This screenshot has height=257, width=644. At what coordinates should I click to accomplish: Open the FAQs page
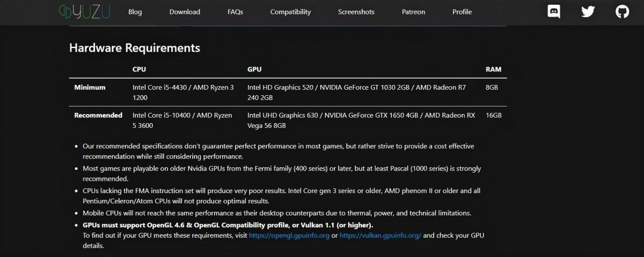pos(235,12)
